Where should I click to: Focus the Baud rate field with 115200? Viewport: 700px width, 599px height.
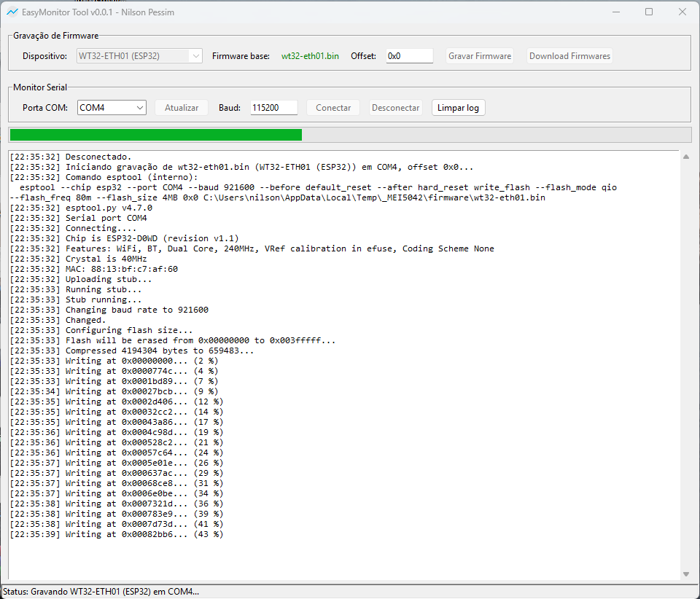point(273,108)
